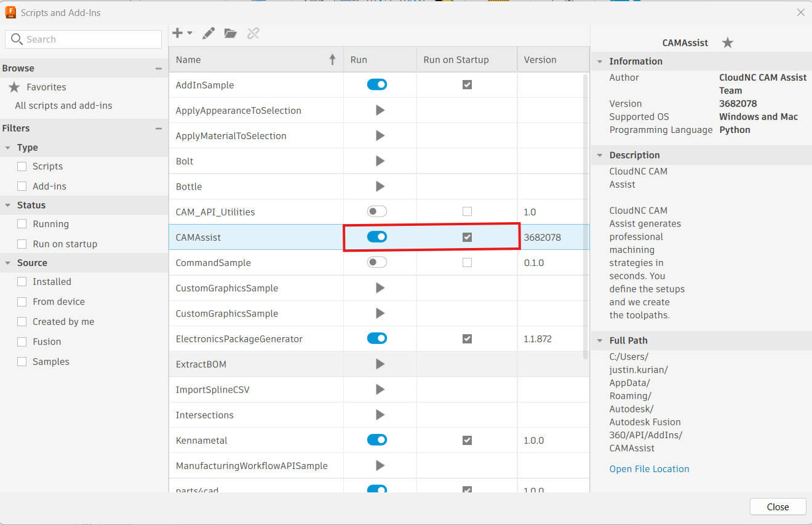Image resolution: width=812 pixels, height=525 pixels.
Task: Click the Fusion app icon in title bar
Action: click(x=10, y=12)
